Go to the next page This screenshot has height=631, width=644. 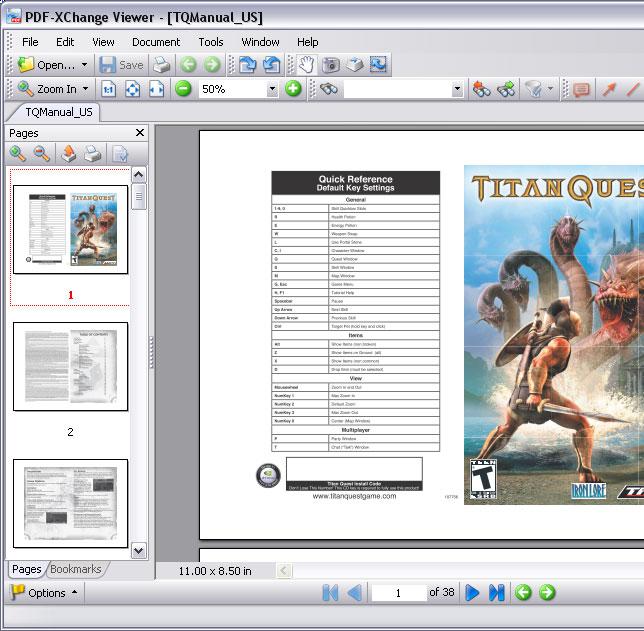[472, 593]
